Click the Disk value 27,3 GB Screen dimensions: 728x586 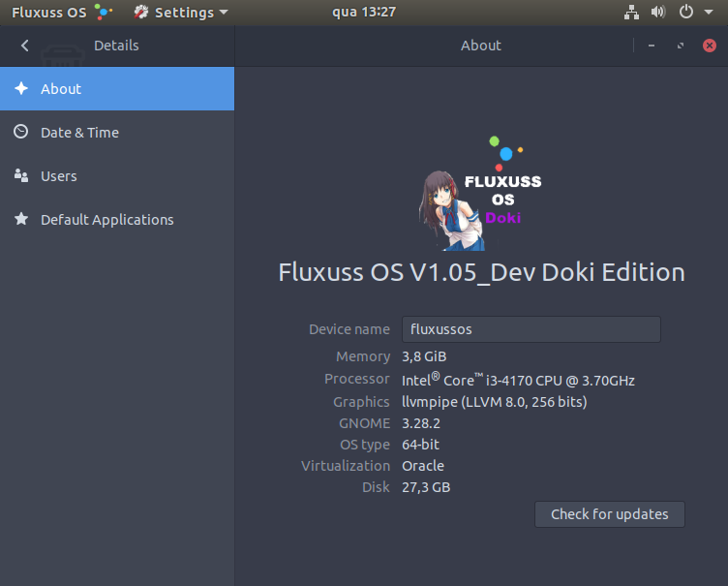[426, 487]
